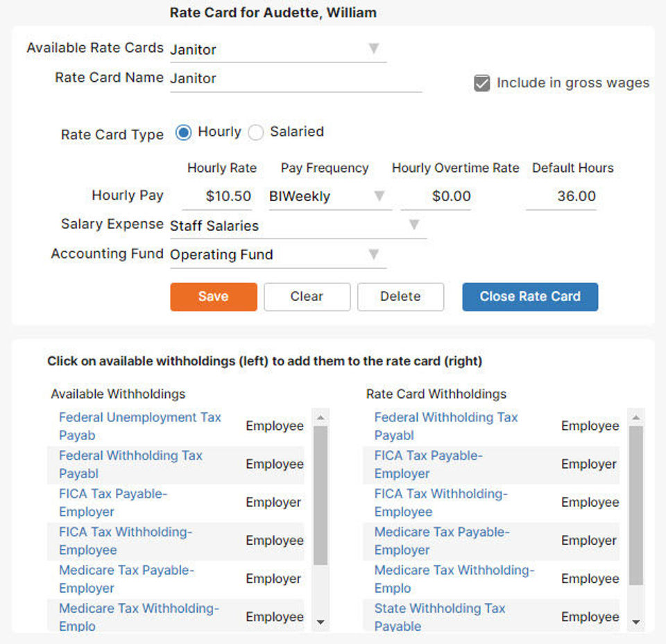Click the Delete button
Screen dimensions: 666x644
400,296
